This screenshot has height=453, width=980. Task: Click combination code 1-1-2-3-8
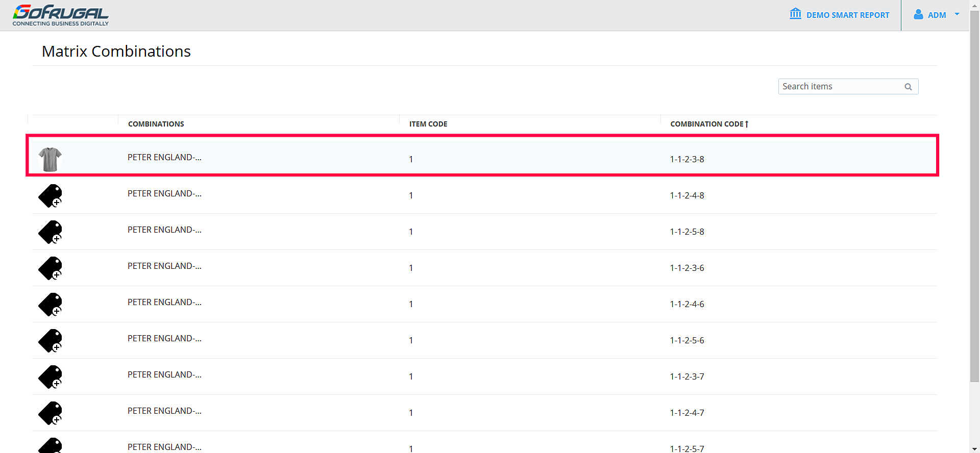(x=687, y=159)
